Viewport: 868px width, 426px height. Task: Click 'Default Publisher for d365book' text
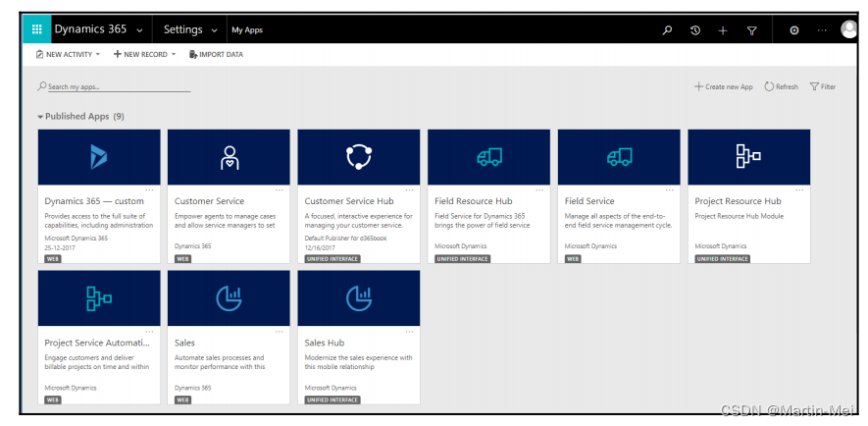pyautogui.click(x=346, y=239)
